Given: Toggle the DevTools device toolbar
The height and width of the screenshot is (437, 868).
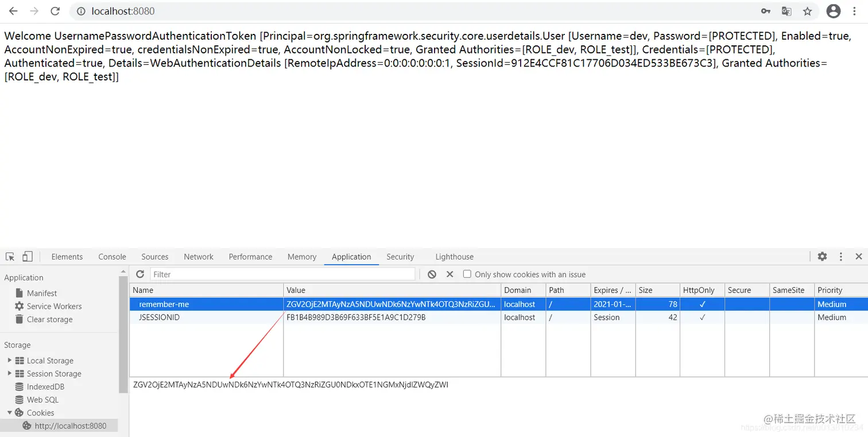Looking at the screenshot, I should point(28,257).
